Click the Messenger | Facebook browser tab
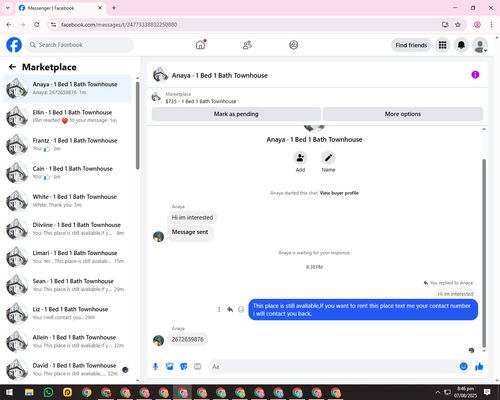This screenshot has width=500, height=400. [61, 8]
